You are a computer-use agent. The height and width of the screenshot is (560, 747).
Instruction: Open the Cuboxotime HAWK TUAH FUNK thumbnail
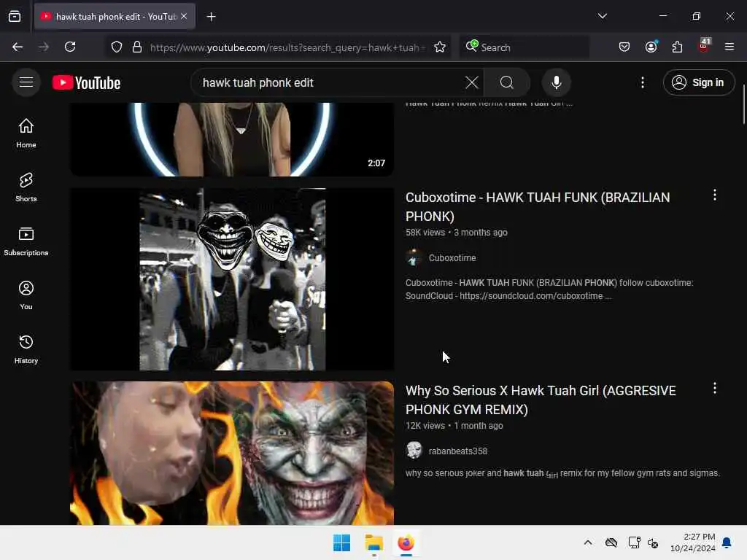(232, 279)
